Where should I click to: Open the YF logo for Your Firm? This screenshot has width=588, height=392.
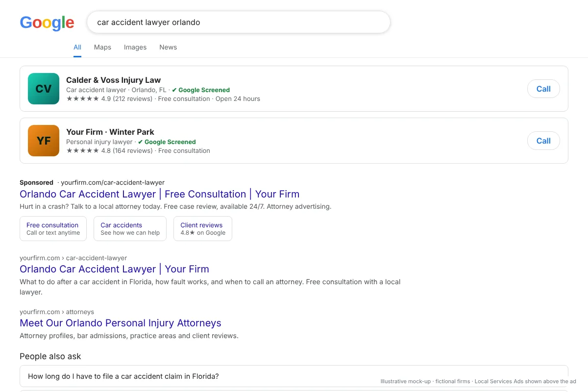pos(44,141)
